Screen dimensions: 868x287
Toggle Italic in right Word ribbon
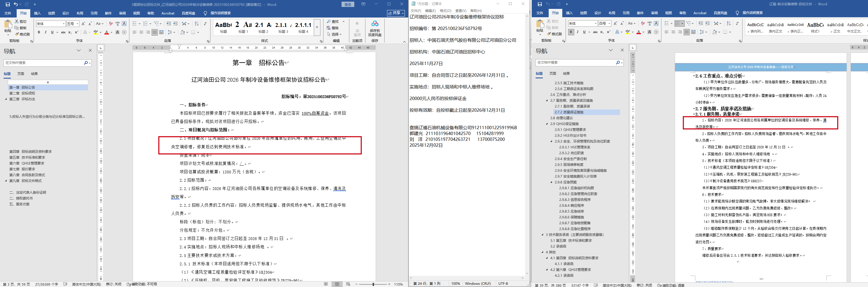click(578, 32)
